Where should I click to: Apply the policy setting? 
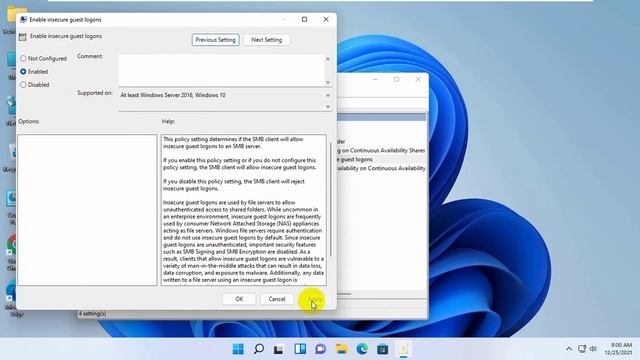315,299
